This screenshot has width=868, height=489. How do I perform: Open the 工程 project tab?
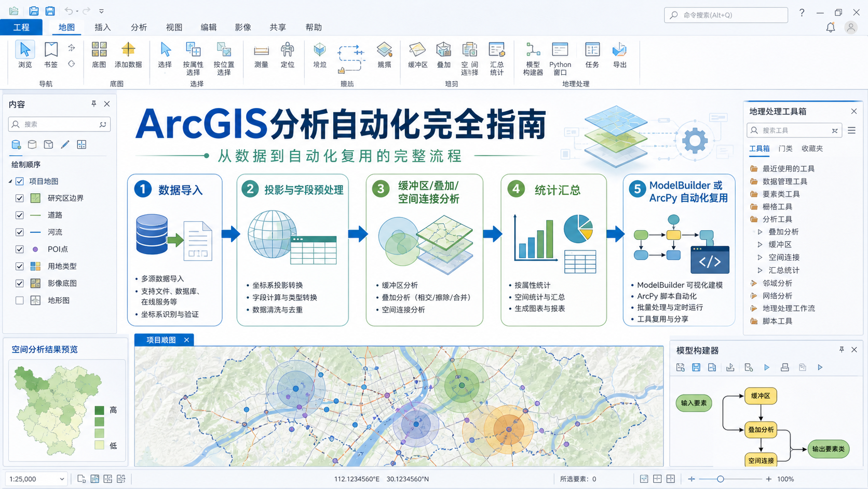[21, 27]
